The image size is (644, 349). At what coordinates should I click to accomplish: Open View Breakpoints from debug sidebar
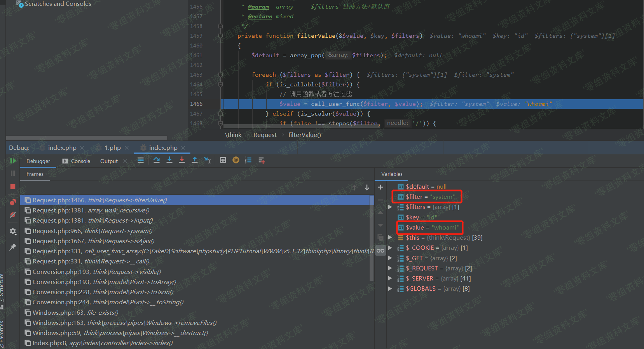(13, 202)
